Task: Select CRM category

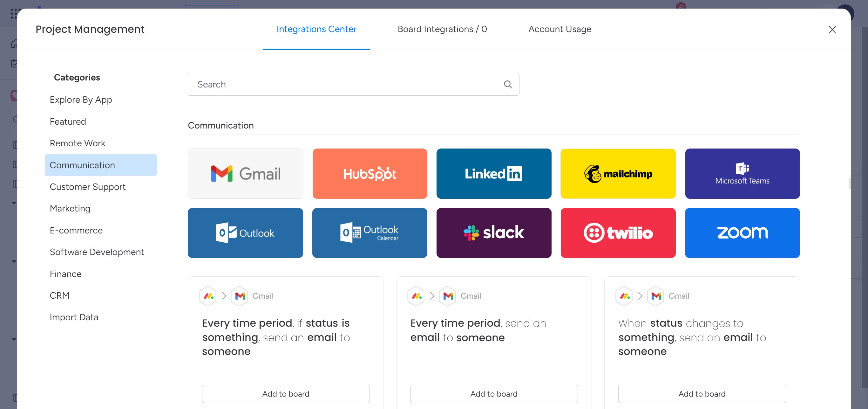Action: coord(101,295)
